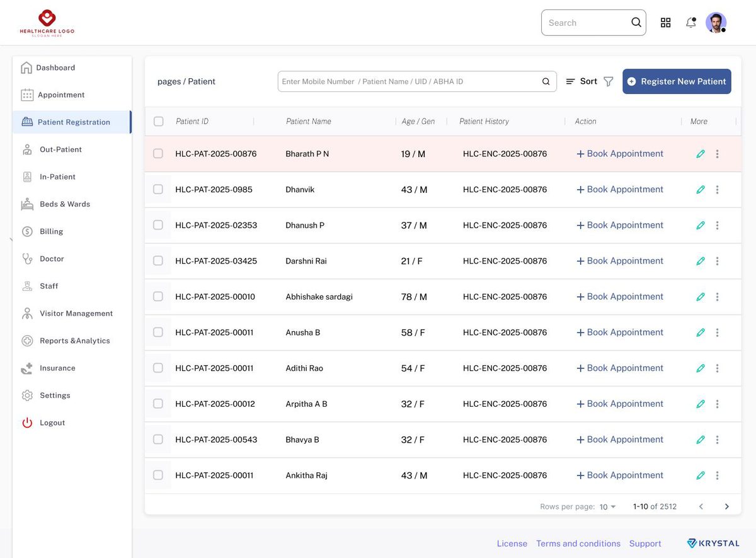Edit patient Bharath P N with the pencil icon
Image resolution: width=756 pixels, height=558 pixels.
point(701,154)
